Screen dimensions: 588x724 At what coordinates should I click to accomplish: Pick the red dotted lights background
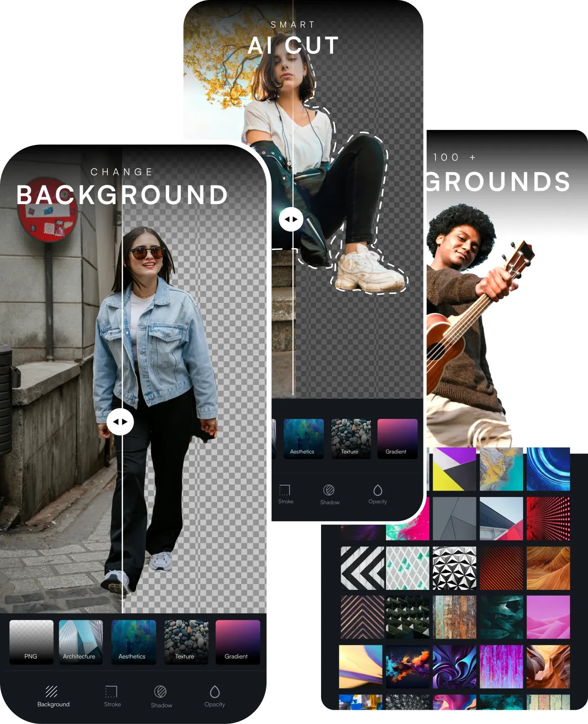[x=548, y=519]
